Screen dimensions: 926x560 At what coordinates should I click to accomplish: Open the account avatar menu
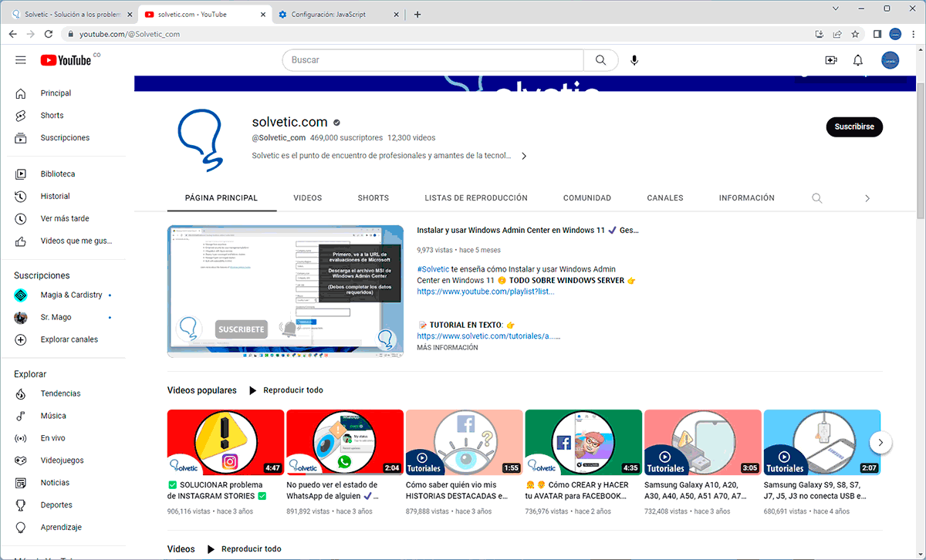pos(891,60)
